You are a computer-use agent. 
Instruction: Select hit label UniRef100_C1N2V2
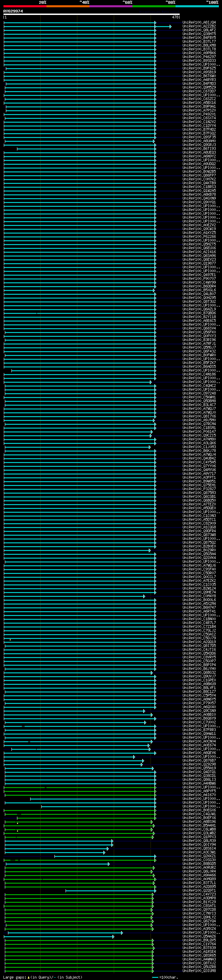(x=199, y=122)
